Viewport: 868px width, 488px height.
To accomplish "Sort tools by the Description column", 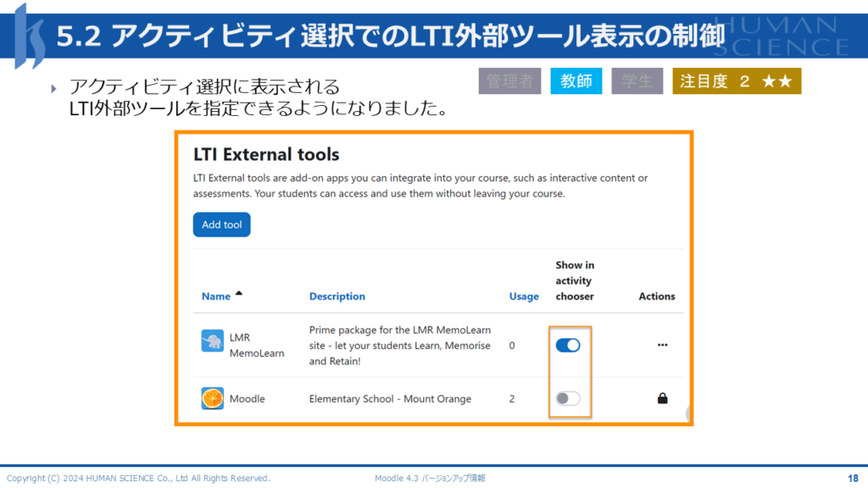I will [x=337, y=297].
